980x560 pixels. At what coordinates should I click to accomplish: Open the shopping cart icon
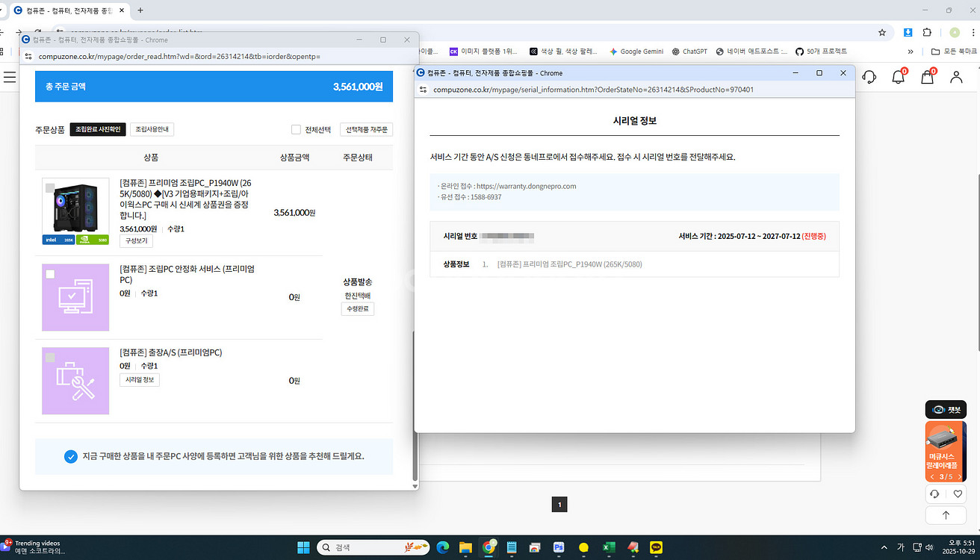point(927,77)
